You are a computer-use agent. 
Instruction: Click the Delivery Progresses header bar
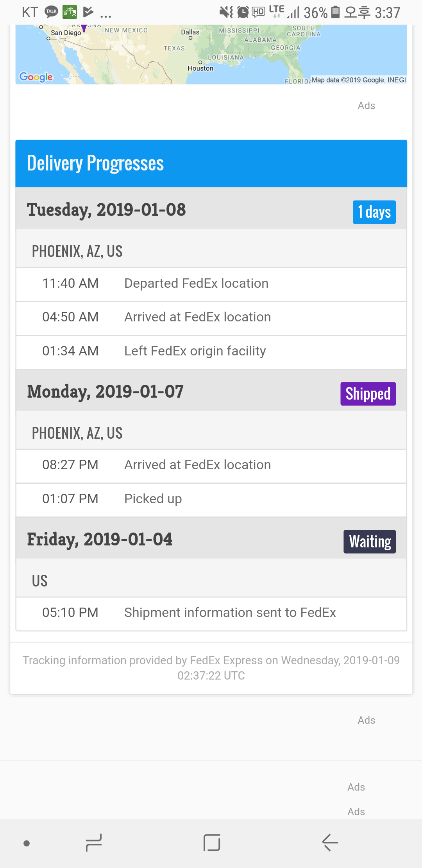[211, 163]
